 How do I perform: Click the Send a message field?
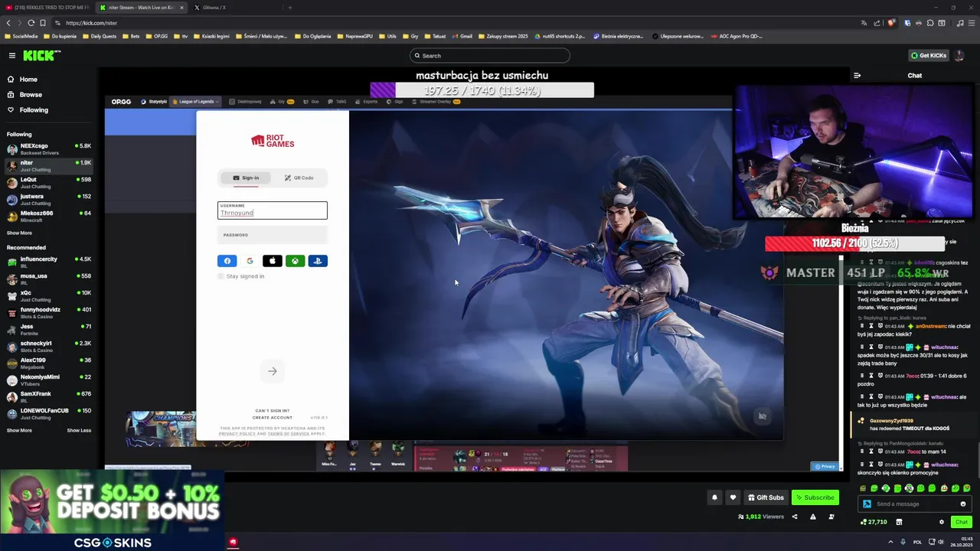point(915,504)
